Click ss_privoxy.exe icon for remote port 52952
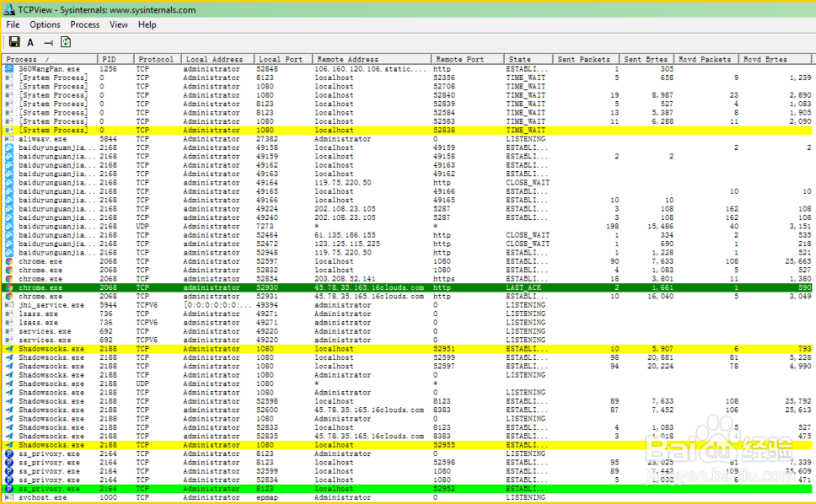The width and height of the screenshot is (816, 504). tap(9, 488)
